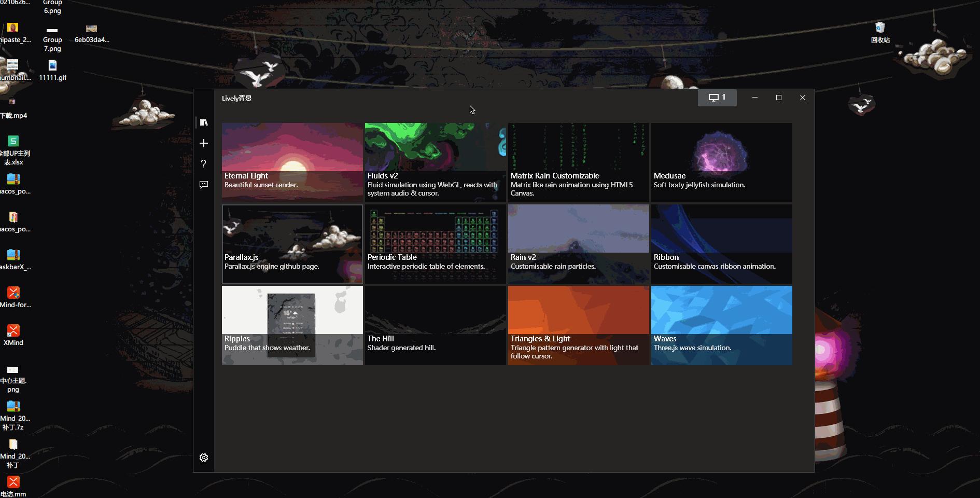
Task: Open the feedback comment icon in sidebar
Action: [204, 185]
